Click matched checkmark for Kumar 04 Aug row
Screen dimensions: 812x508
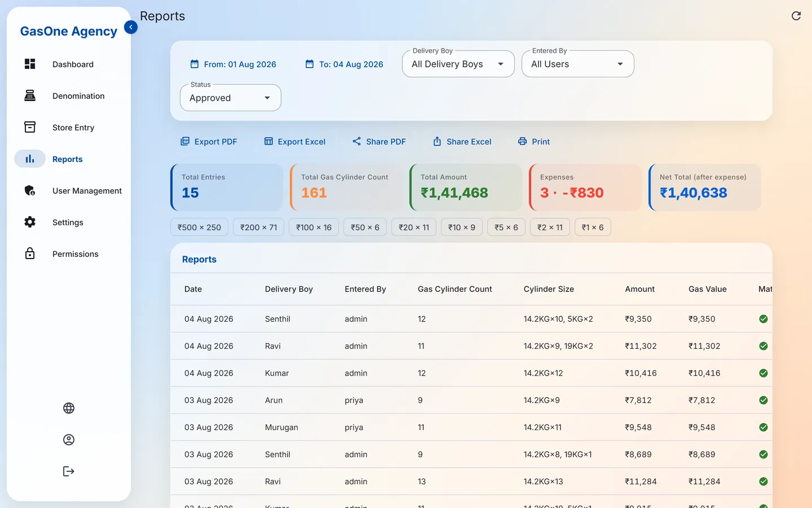(764, 373)
